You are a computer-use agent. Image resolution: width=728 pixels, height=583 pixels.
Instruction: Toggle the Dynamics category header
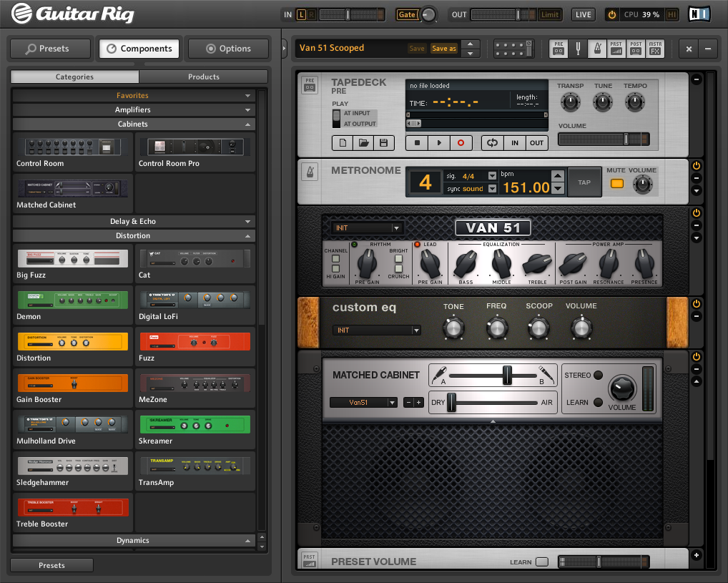(x=134, y=541)
